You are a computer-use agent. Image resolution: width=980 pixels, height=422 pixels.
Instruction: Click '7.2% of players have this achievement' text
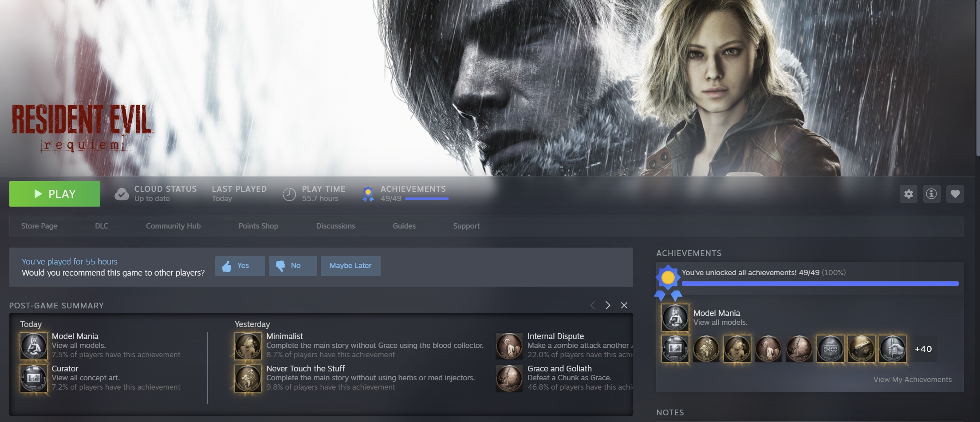pyautogui.click(x=116, y=387)
